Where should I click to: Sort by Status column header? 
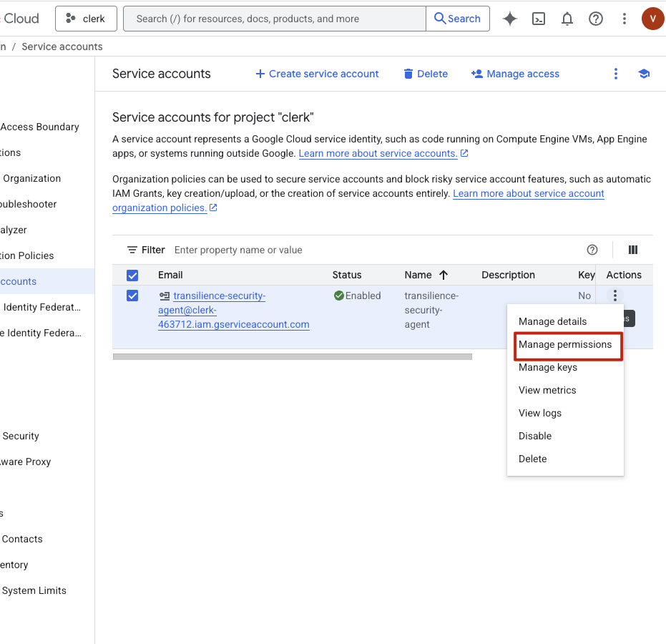click(346, 275)
